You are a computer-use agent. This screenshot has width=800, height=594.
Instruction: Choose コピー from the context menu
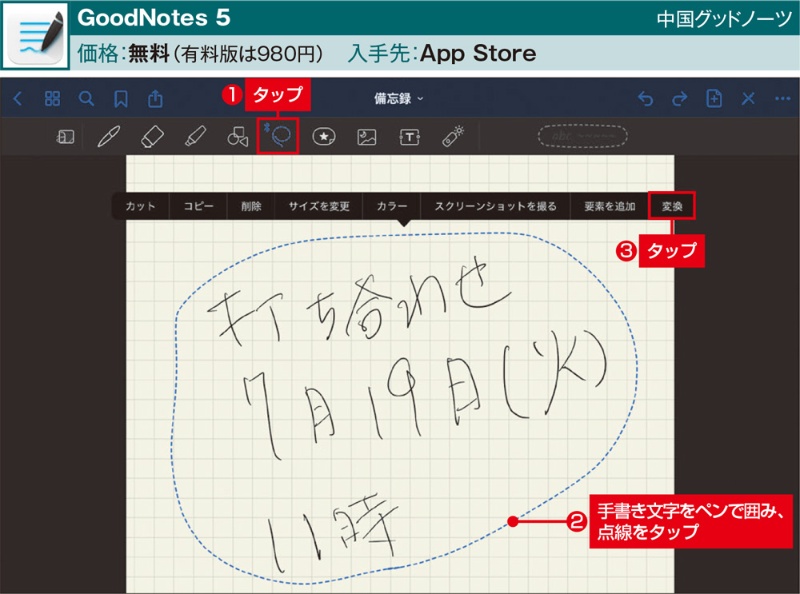[198, 206]
